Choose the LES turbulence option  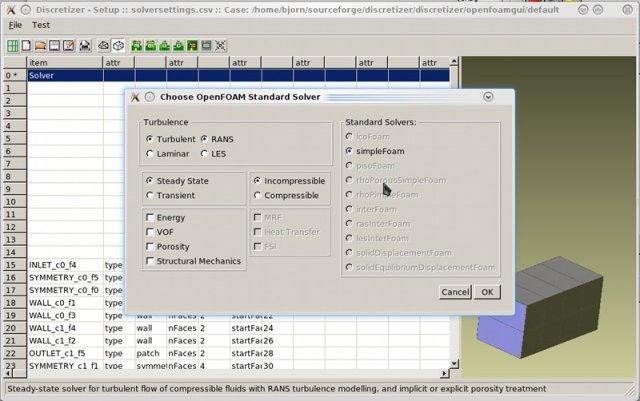click(213, 154)
